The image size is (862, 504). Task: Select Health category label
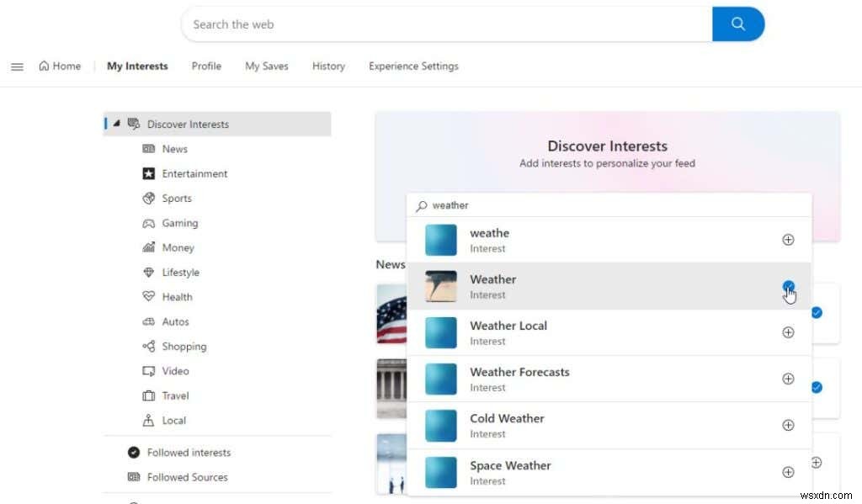[177, 297]
